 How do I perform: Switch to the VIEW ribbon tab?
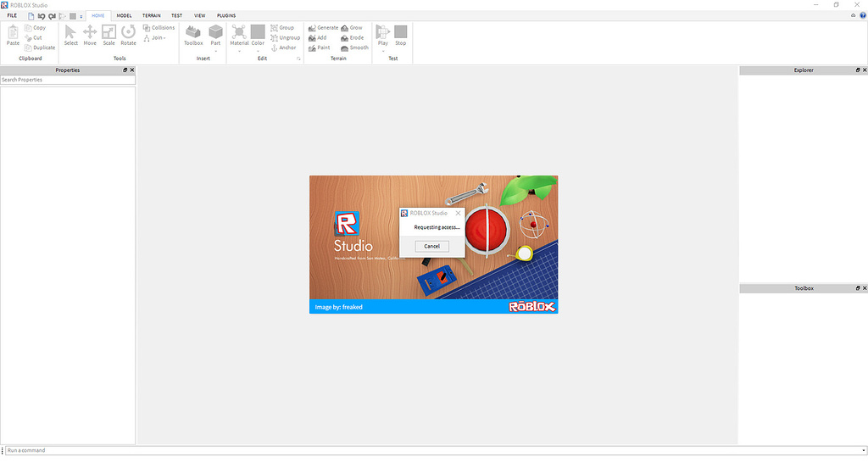[199, 15]
